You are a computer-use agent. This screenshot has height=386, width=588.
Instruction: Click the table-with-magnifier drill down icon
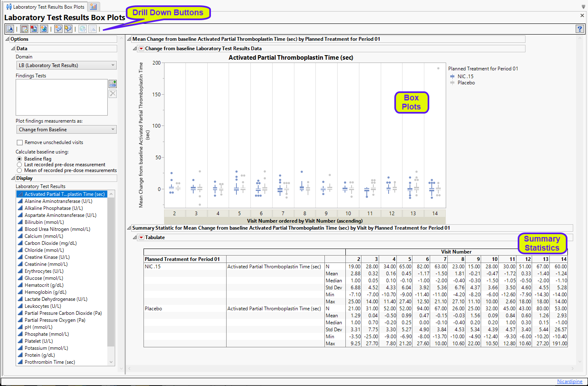pyautogui.click(x=24, y=29)
